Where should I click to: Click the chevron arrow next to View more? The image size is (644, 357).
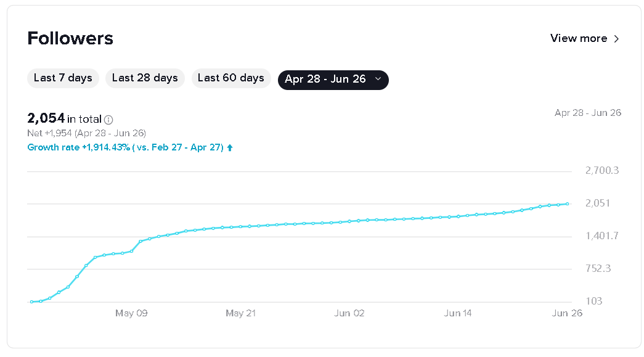point(616,39)
